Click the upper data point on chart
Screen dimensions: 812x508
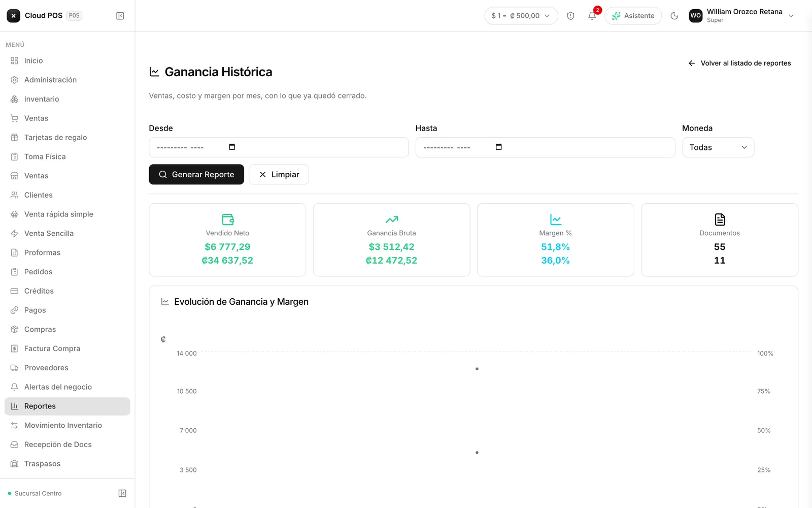point(477,369)
